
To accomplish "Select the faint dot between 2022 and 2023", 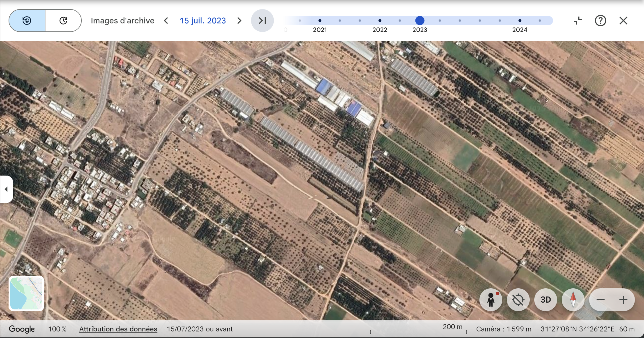I will (400, 21).
